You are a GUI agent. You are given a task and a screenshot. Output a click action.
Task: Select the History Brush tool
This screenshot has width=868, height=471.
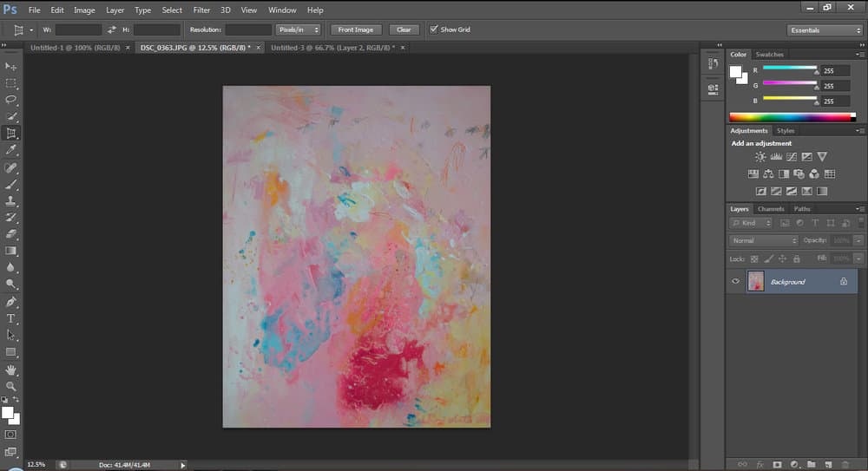pyautogui.click(x=10, y=217)
